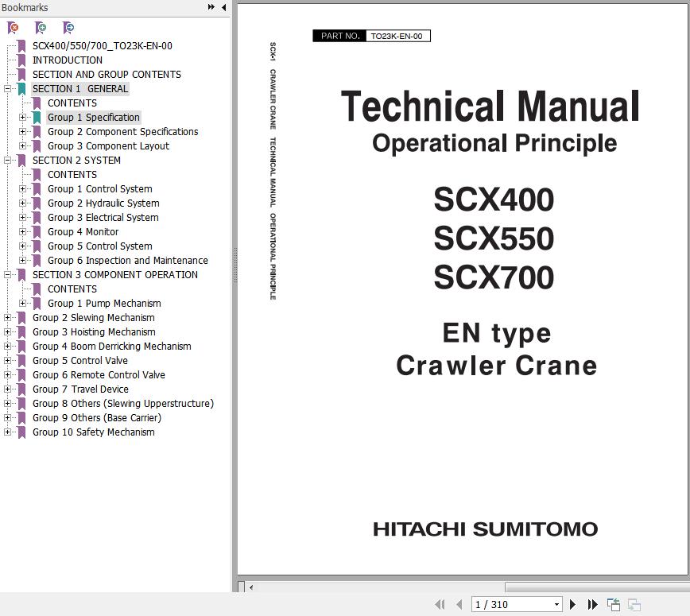This screenshot has height=616, width=690.
Task: Jump to last page button
Action: point(592,605)
